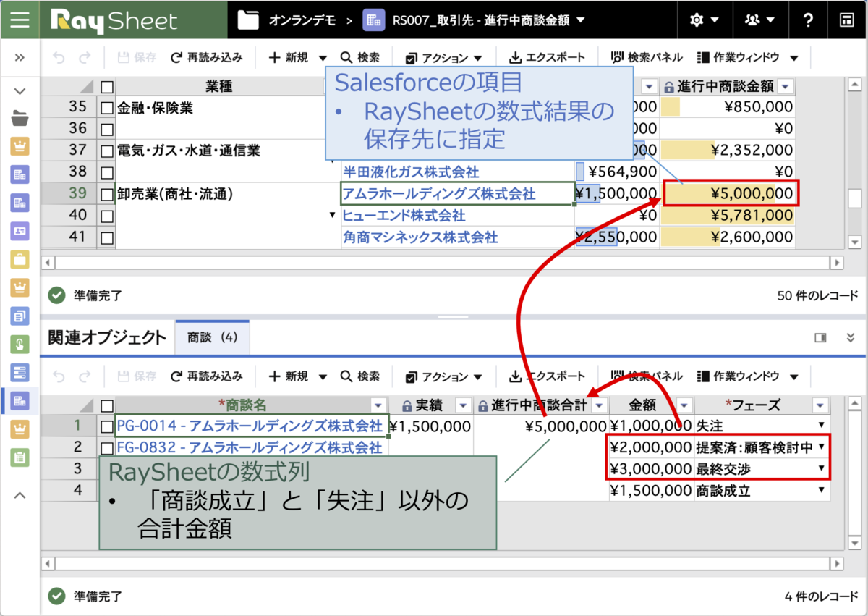Select cell ¥5,781,000

(x=727, y=216)
